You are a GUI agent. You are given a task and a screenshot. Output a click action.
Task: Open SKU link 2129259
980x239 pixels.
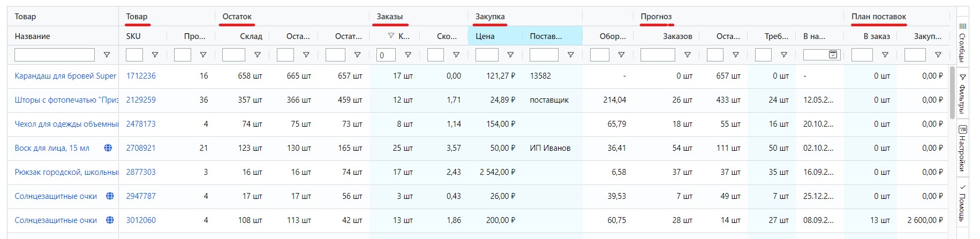coord(141,100)
